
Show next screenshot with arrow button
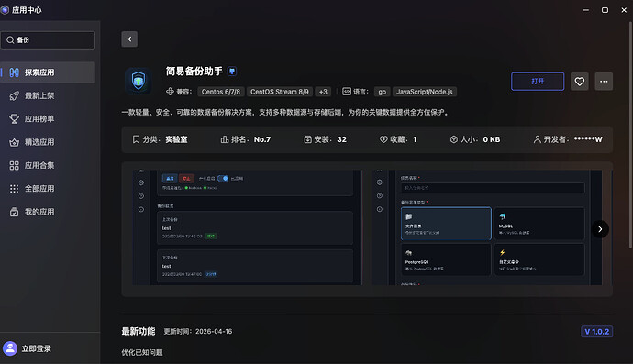pos(600,229)
